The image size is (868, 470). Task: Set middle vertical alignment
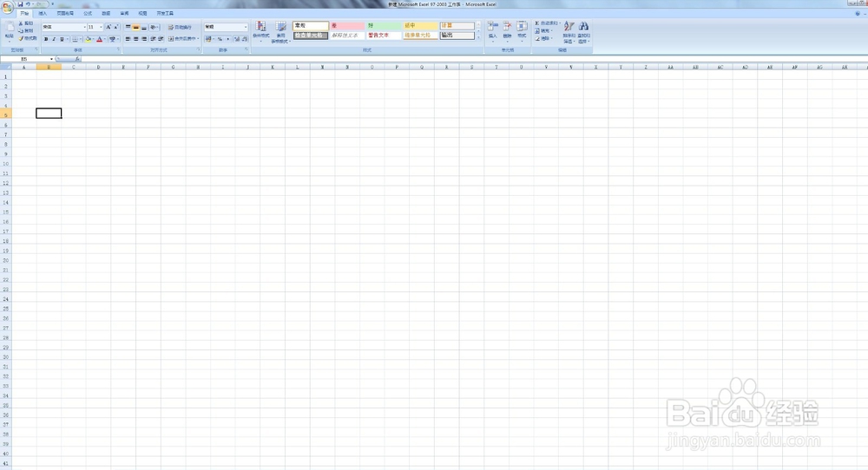click(x=135, y=27)
